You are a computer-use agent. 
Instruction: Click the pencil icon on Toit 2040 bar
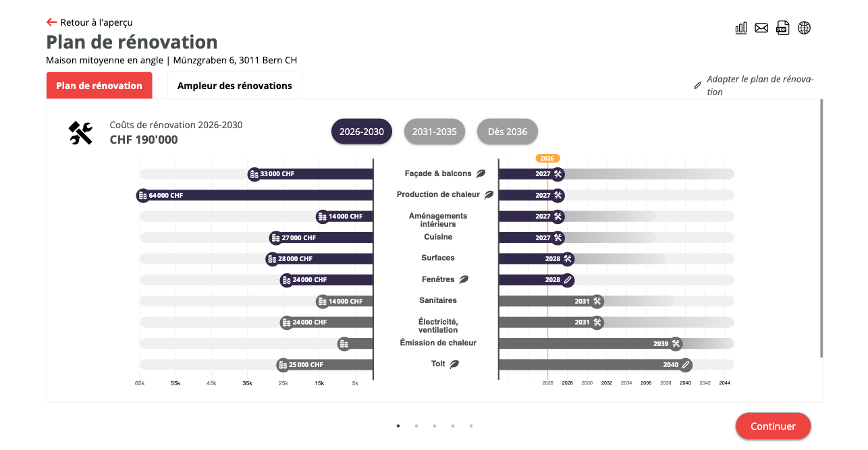tap(686, 365)
